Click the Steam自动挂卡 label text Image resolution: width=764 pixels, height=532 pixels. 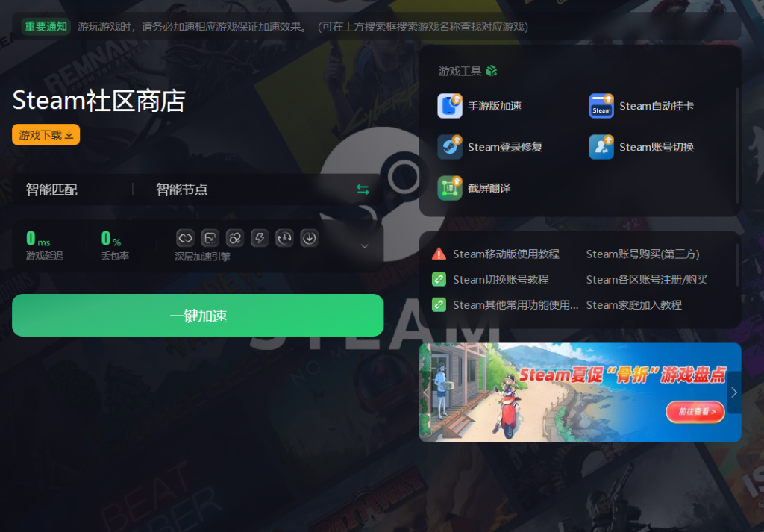click(x=657, y=106)
